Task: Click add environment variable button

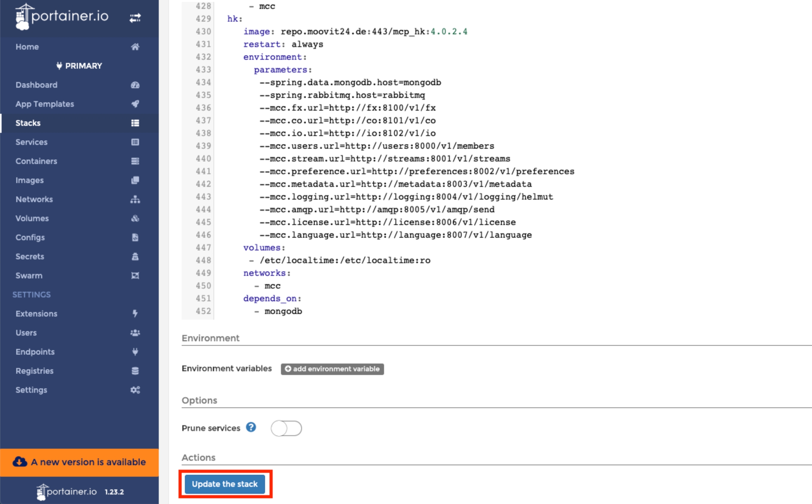Action: [332, 369]
